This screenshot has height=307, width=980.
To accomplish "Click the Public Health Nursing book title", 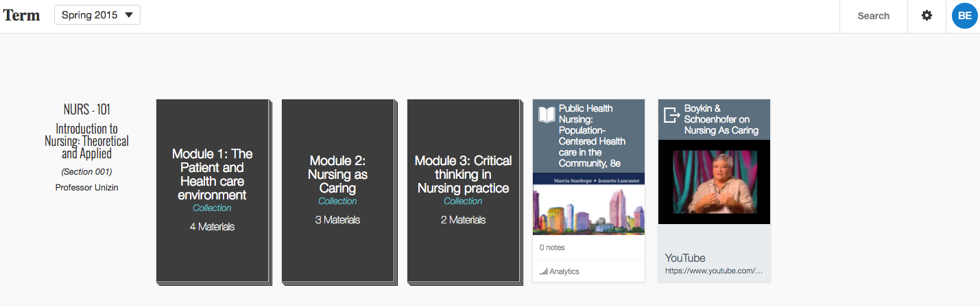I will [x=591, y=136].
